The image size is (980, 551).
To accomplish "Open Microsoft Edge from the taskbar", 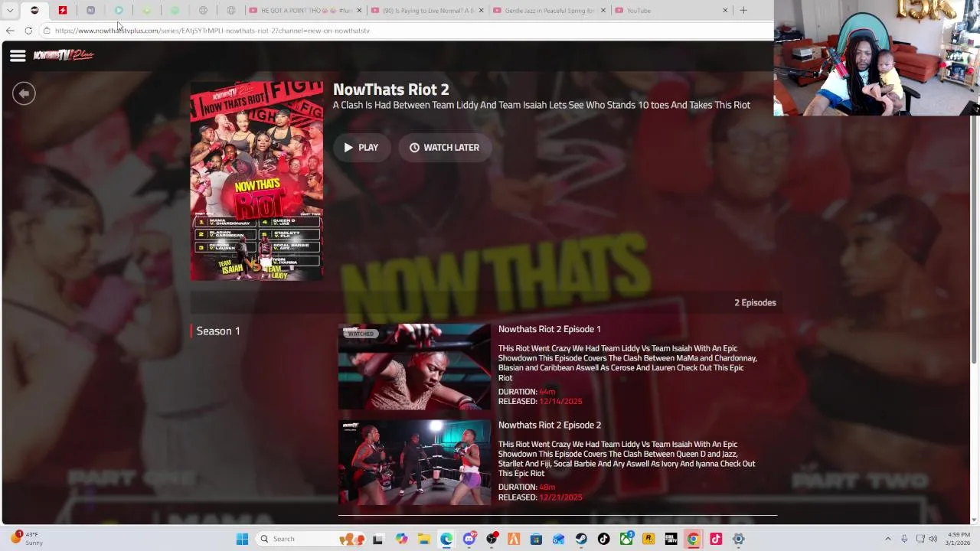I will (446, 539).
